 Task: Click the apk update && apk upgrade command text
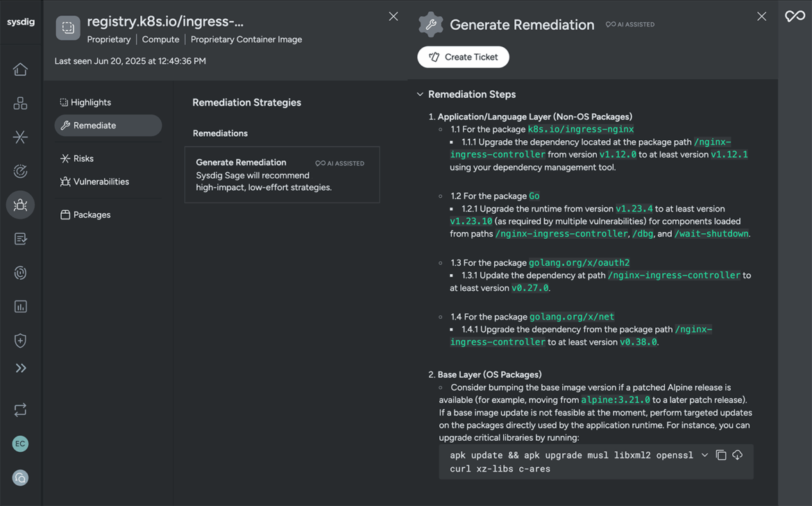pyautogui.click(x=571, y=462)
